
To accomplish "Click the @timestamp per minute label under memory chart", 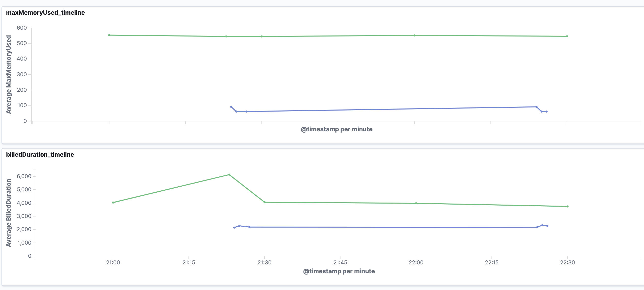I will pos(336,129).
